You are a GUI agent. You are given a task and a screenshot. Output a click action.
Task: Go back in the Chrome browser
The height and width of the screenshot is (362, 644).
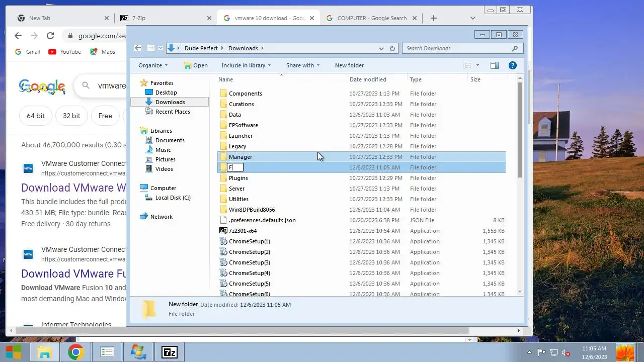[x=18, y=36]
